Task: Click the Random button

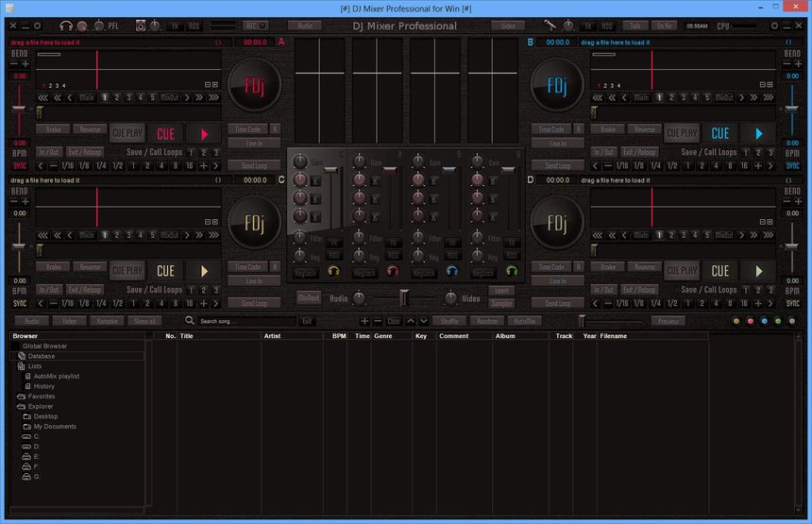Action: 487,321
